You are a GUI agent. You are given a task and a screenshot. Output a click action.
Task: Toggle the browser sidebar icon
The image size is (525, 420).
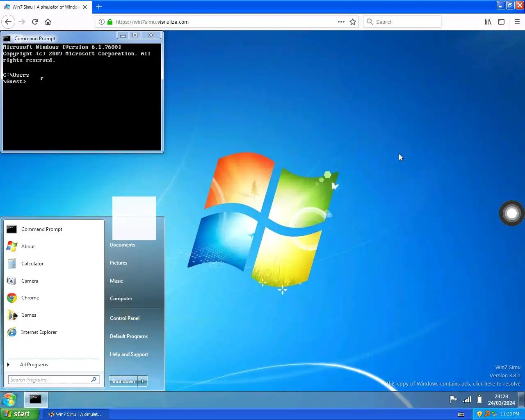pos(501,22)
